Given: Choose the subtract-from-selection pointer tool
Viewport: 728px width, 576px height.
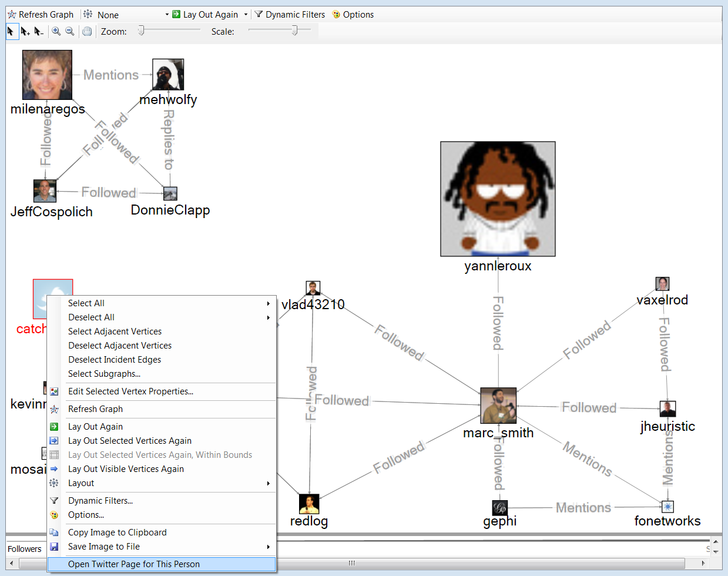Looking at the screenshot, I should click(x=39, y=32).
